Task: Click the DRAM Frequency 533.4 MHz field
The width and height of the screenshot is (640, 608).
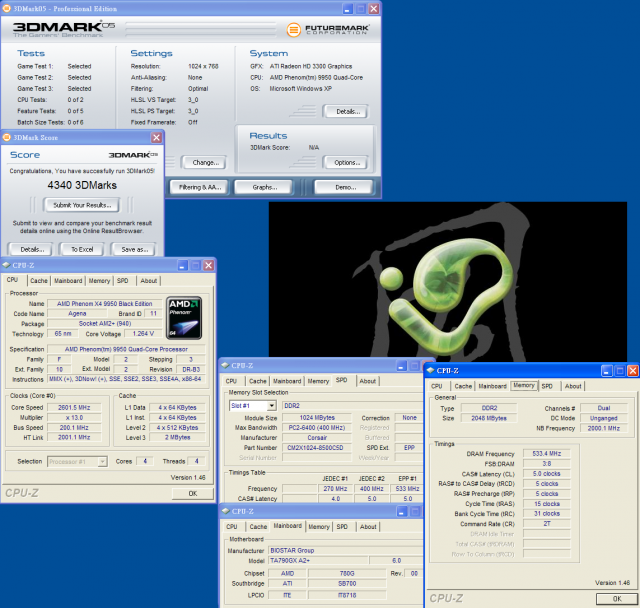Action: [x=547, y=454]
